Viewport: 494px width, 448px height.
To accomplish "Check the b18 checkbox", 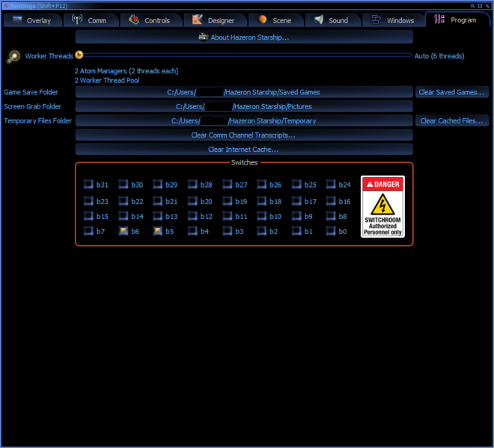I will pos(261,201).
